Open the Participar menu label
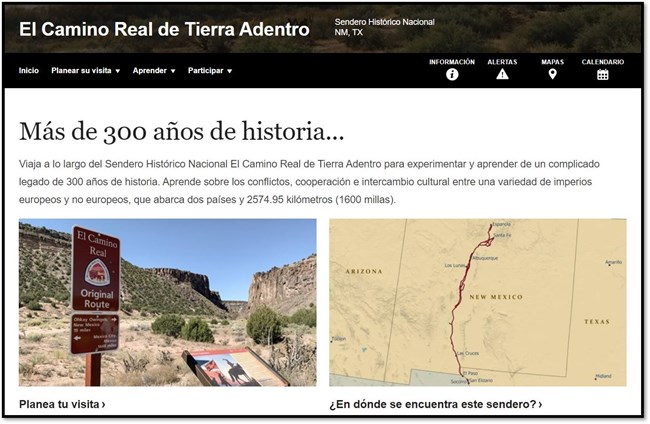This screenshot has height=424, width=650. pyautogui.click(x=206, y=70)
